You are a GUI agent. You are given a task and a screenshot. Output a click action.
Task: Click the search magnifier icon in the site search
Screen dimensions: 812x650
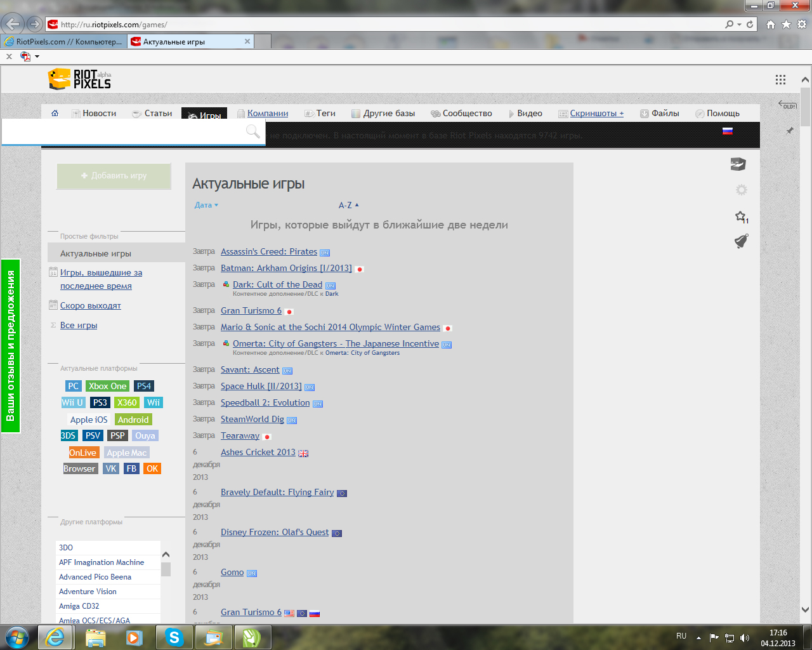click(252, 131)
